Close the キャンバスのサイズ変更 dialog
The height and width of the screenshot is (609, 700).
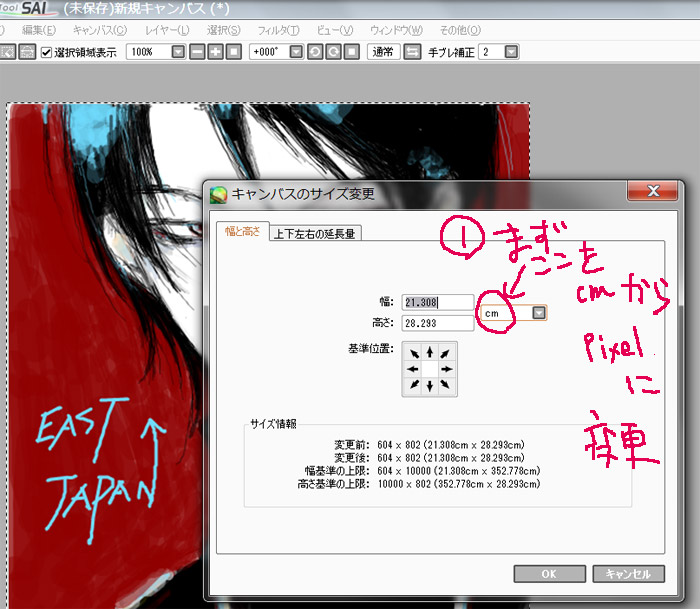click(653, 191)
